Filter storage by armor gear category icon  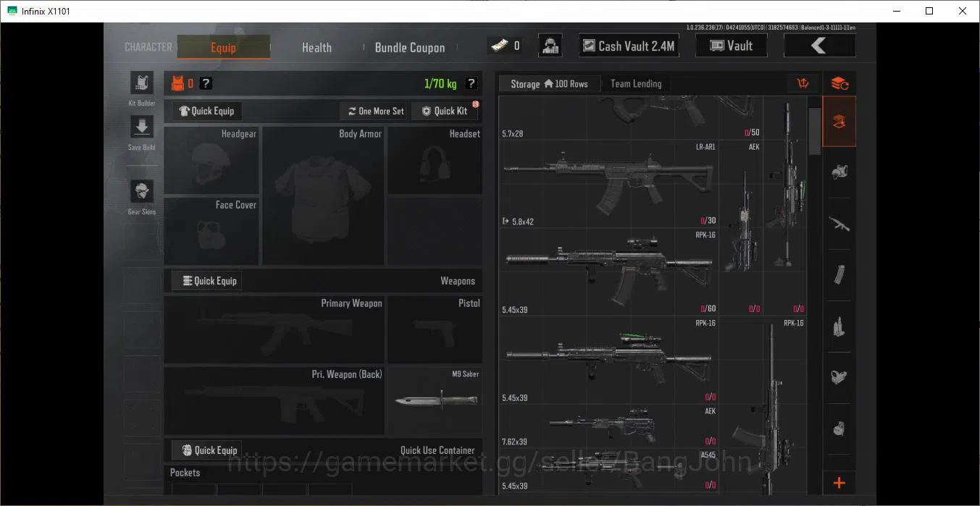839,172
